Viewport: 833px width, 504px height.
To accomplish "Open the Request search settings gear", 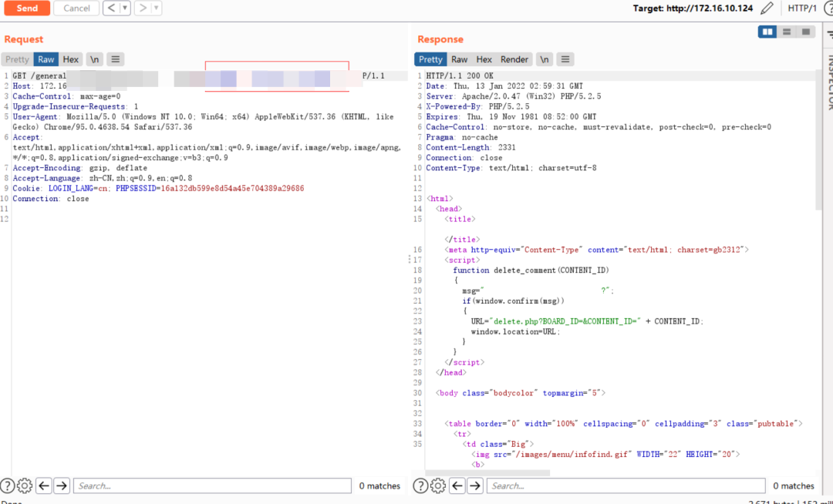I will pyautogui.click(x=25, y=486).
